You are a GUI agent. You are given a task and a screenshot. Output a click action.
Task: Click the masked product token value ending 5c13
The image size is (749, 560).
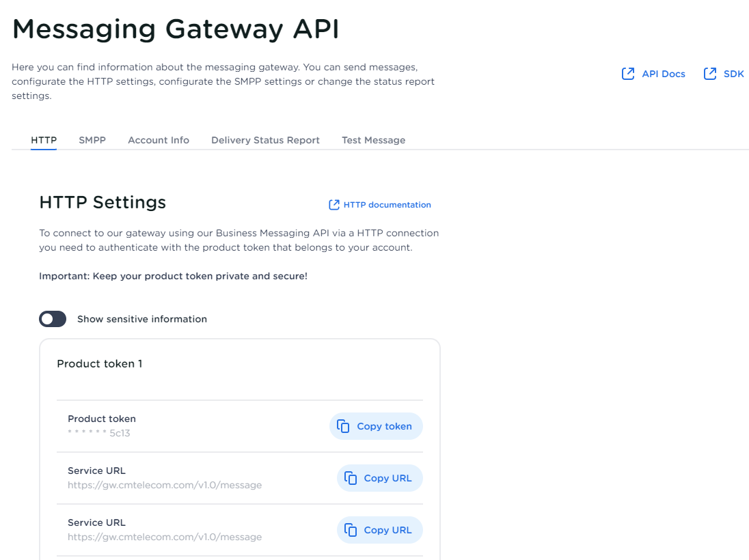[99, 433]
